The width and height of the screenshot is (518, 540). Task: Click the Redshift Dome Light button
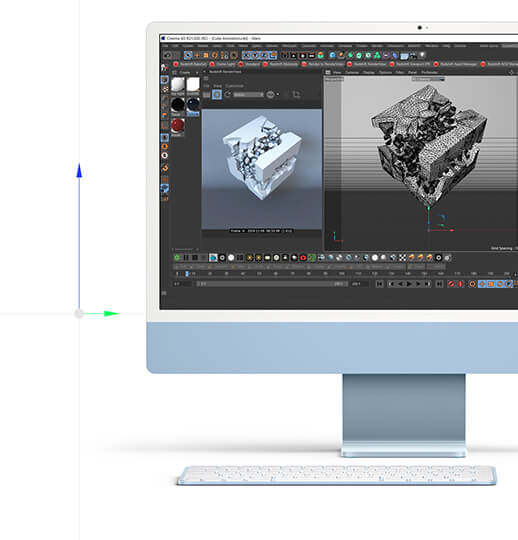222,64
